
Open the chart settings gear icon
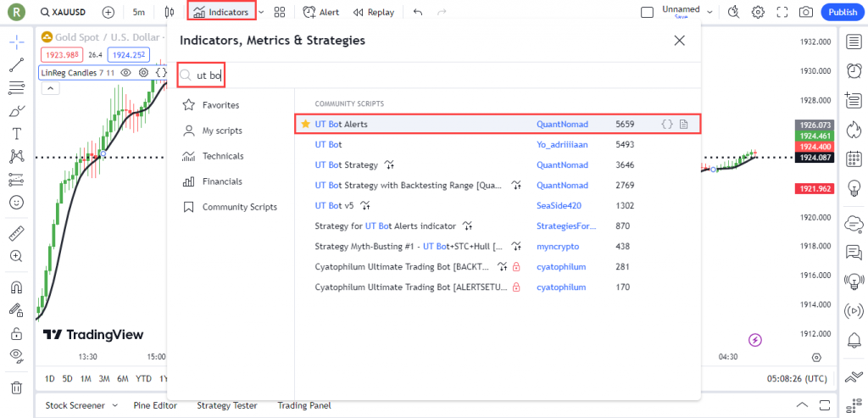[758, 12]
